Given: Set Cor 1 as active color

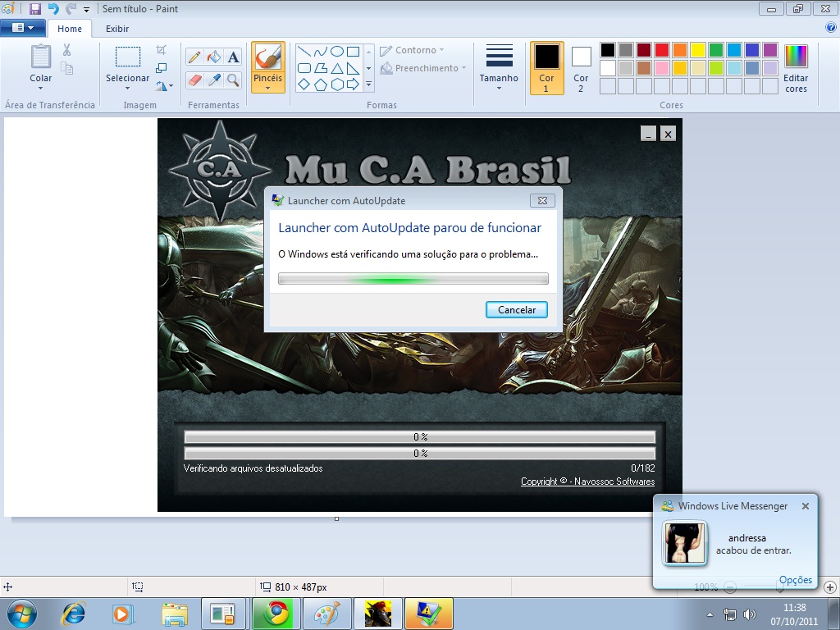Looking at the screenshot, I should (x=546, y=68).
